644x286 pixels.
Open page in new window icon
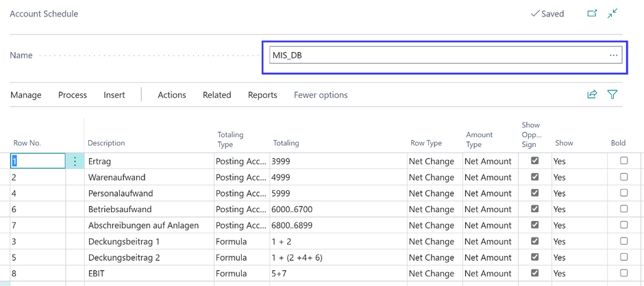[592, 13]
